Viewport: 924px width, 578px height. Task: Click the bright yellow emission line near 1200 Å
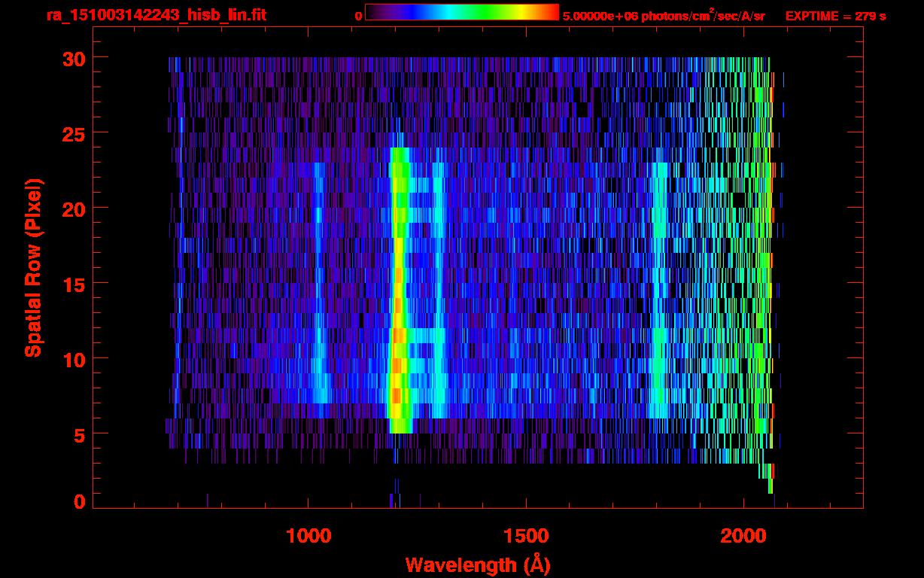397,301
